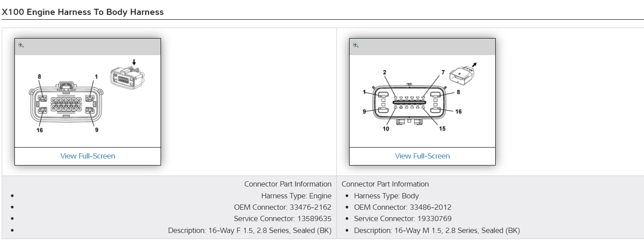Click the zoom magnifier icon on the engine connector image
Screen dimensions: 644x243
point(21,45)
